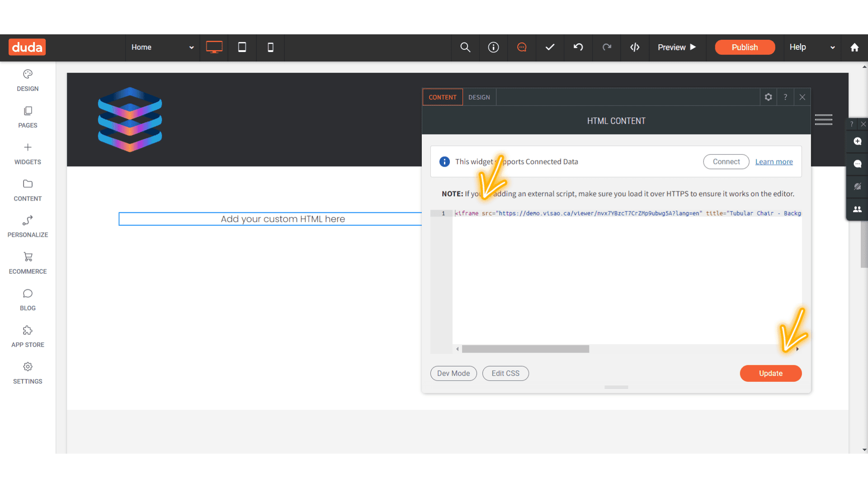Click Update to apply HTML

coord(770,373)
